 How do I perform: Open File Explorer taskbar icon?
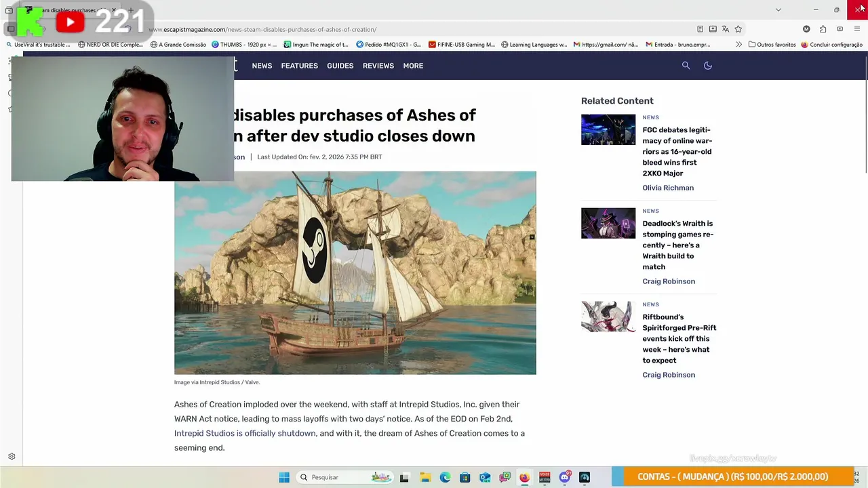pos(425,477)
